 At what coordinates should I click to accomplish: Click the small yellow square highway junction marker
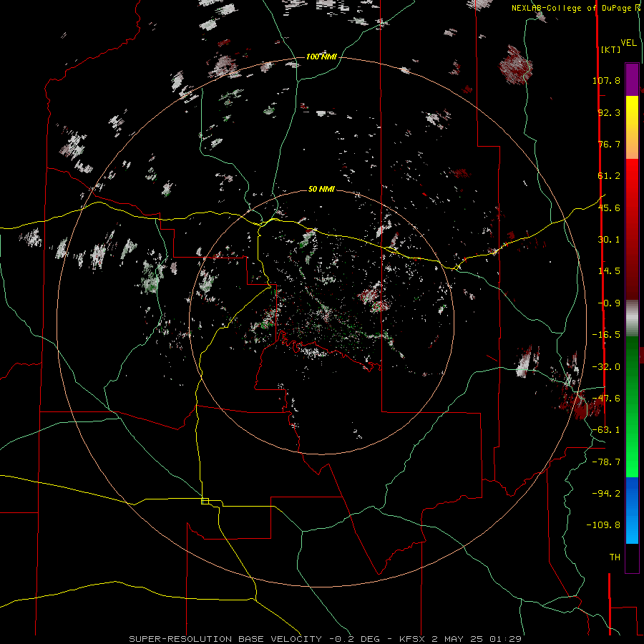coord(205,501)
